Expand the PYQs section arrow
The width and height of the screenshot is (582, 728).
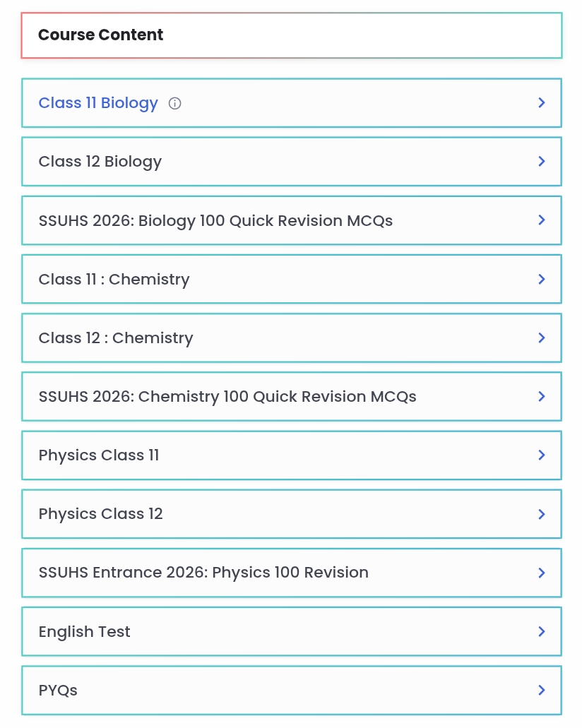tap(542, 690)
